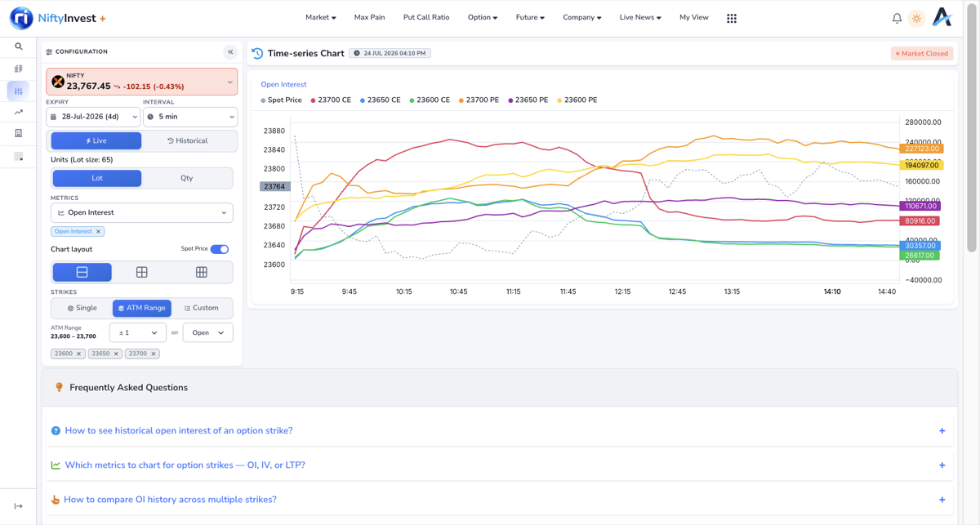980x525 pixels.
Task: Open the Market menu
Action: pos(320,17)
